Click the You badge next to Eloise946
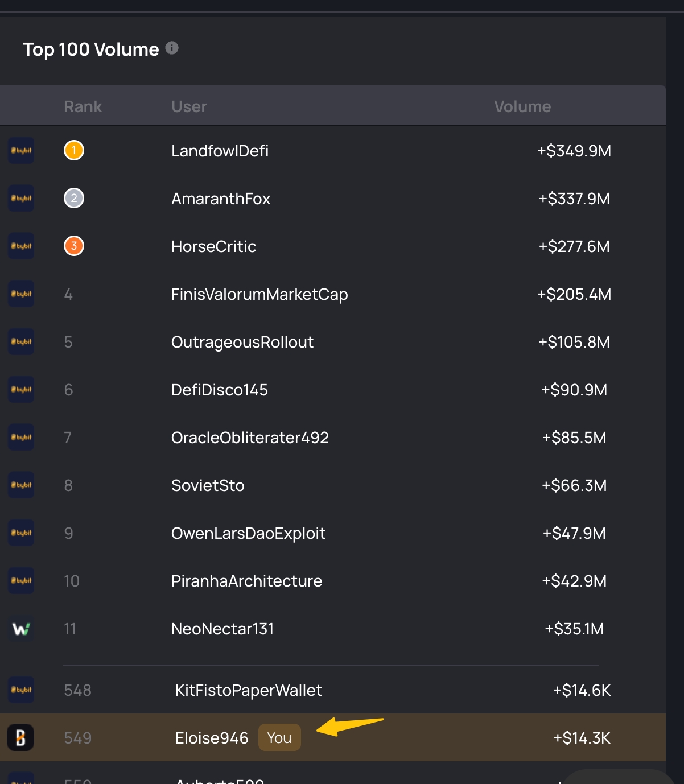 [279, 738]
